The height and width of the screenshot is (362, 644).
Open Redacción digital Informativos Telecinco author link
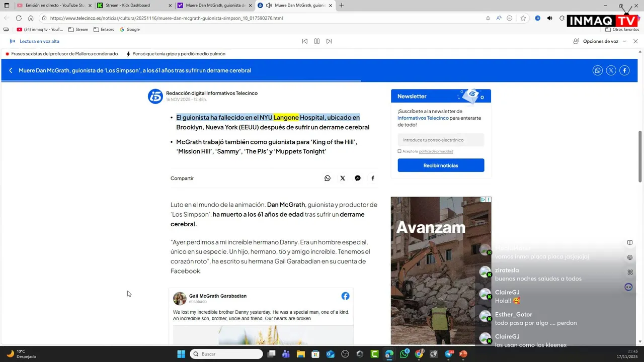(x=212, y=93)
